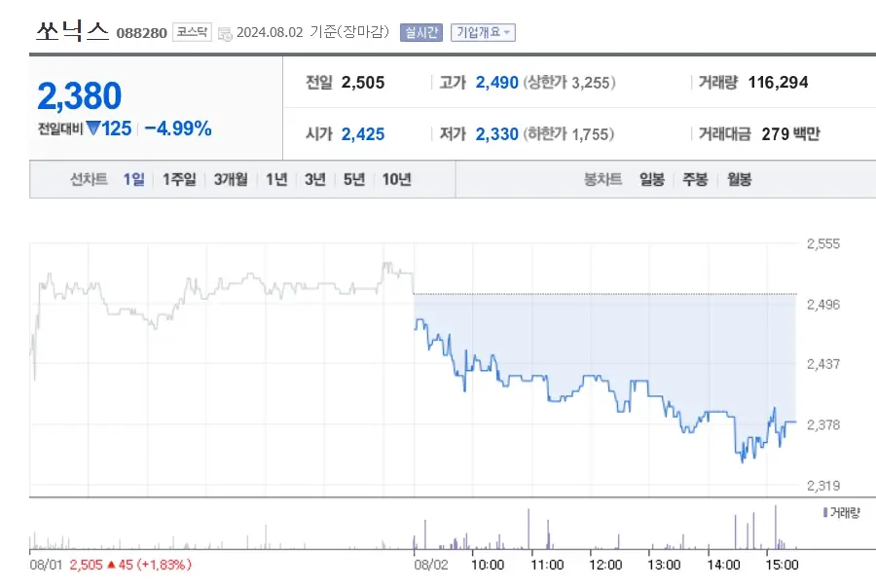The image size is (876, 588).
Task: Click the 코스닥 market badge
Action: (x=192, y=32)
